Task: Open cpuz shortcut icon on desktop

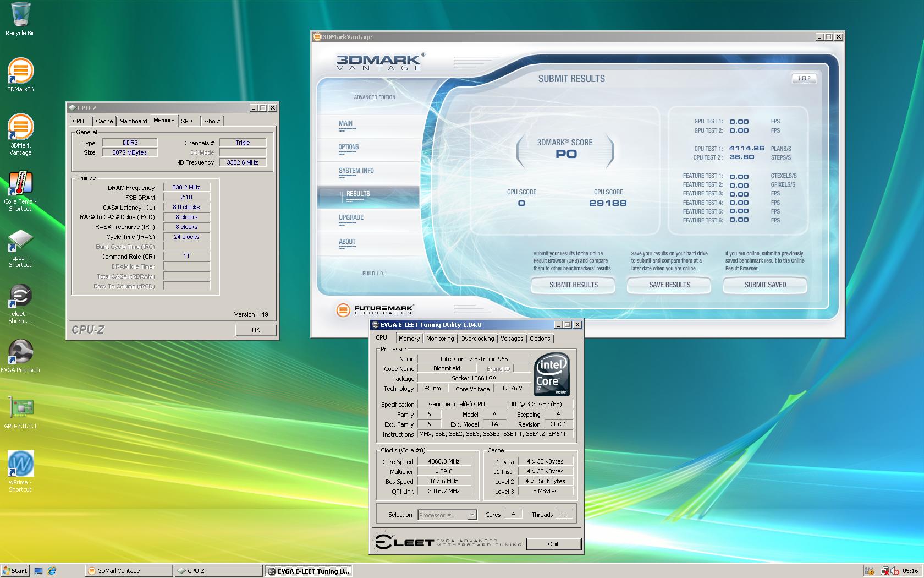Action: (x=20, y=248)
